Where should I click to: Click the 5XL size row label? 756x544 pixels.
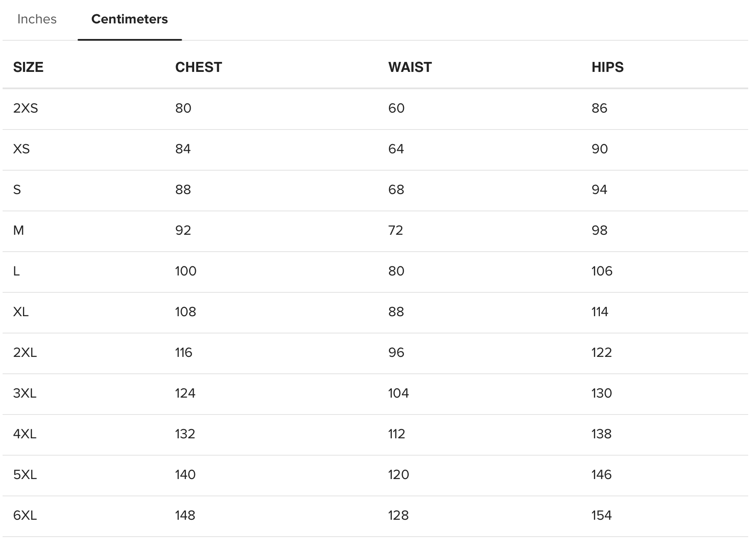click(x=25, y=475)
